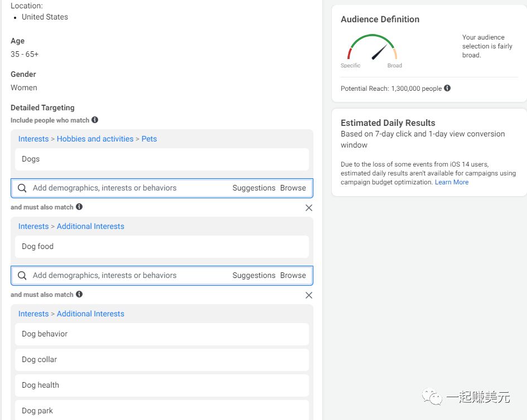527x420 pixels.
Task: Click the 'Hobbies and activities' breadcrumb link
Action: point(95,139)
